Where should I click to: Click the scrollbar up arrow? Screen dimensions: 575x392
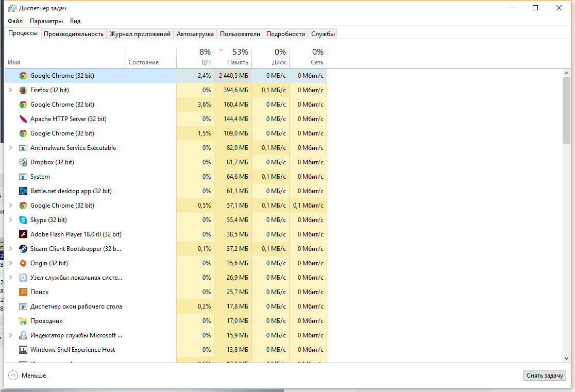[x=566, y=73]
